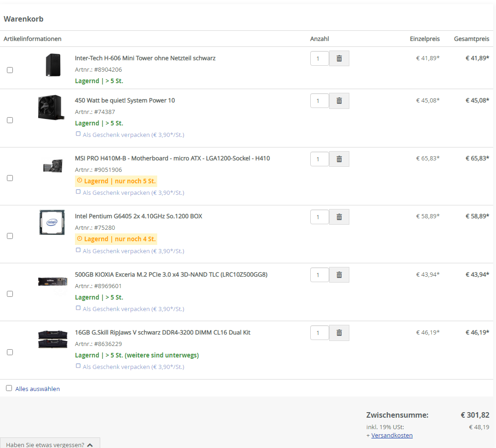Enable gift wrapping for G.Skill RipJaws V

pos(78,366)
